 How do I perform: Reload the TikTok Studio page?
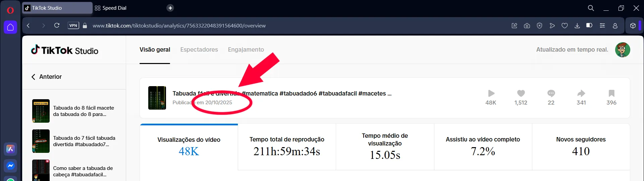57,25
